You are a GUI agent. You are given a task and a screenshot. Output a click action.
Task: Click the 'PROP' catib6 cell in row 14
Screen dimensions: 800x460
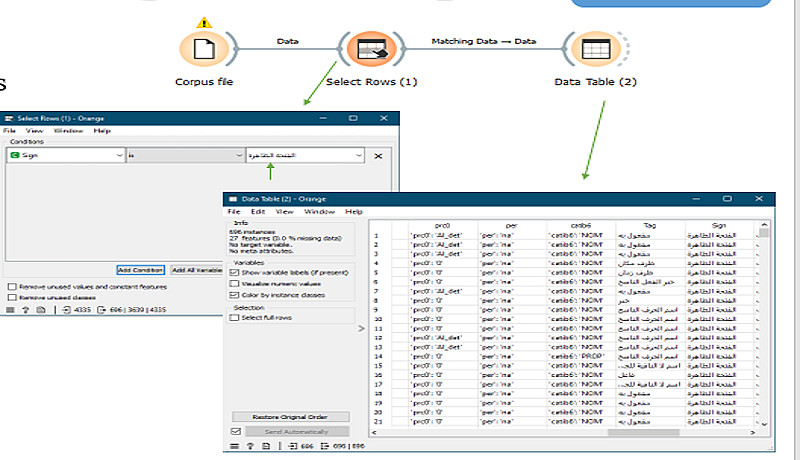tap(581, 356)
